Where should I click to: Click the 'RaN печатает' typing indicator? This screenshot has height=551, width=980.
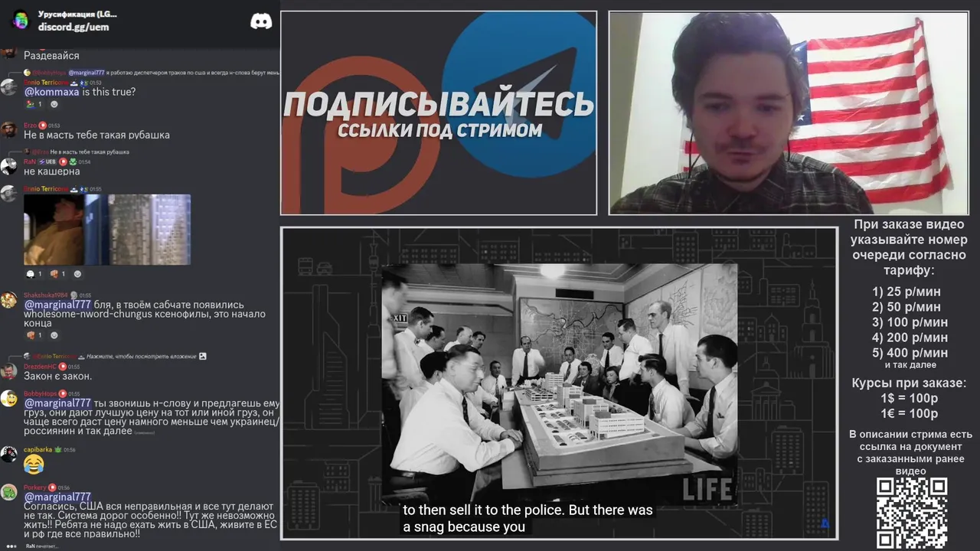pyautogui.click(x=41, y=546)
